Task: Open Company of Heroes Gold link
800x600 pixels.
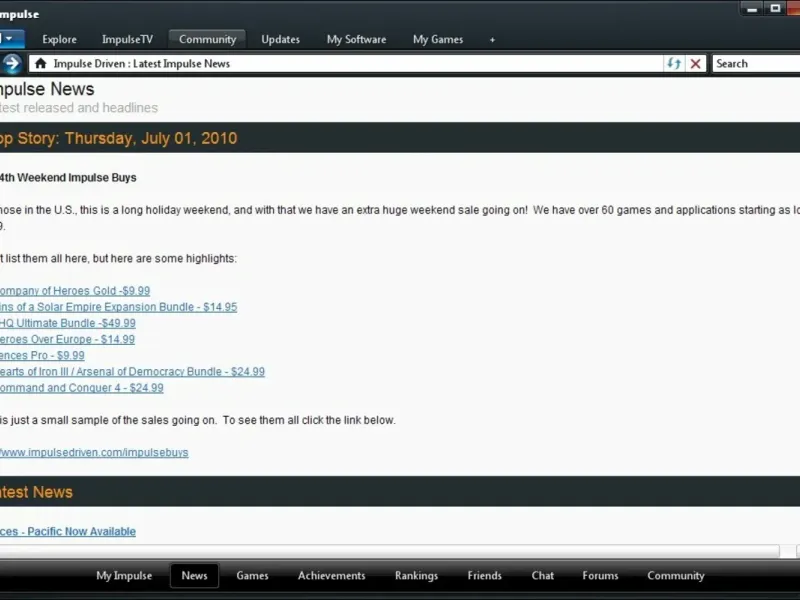Action: (75, 291)
